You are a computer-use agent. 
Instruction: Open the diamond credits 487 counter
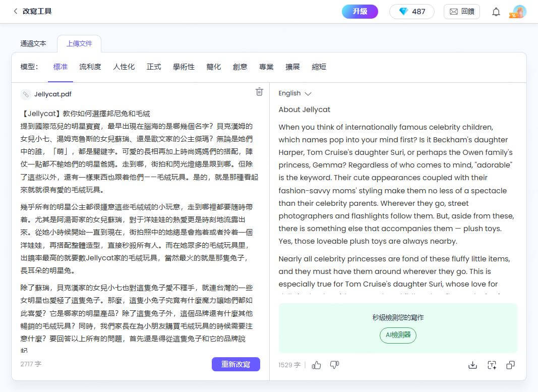(x=412, y=12)
